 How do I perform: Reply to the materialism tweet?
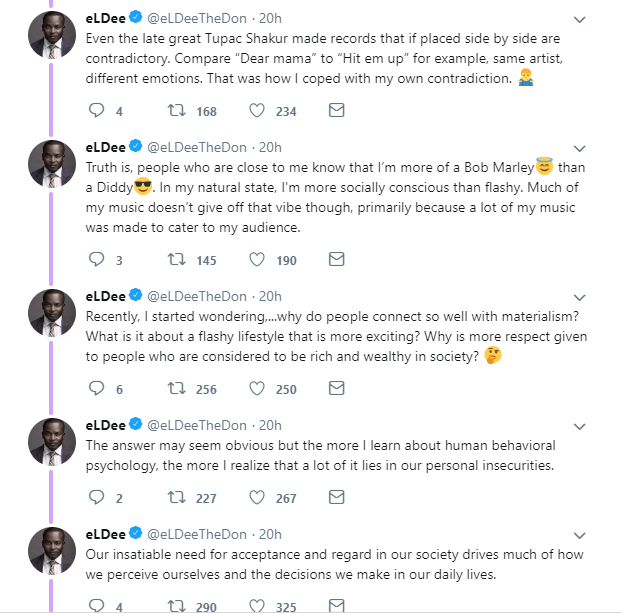(97, 389)
